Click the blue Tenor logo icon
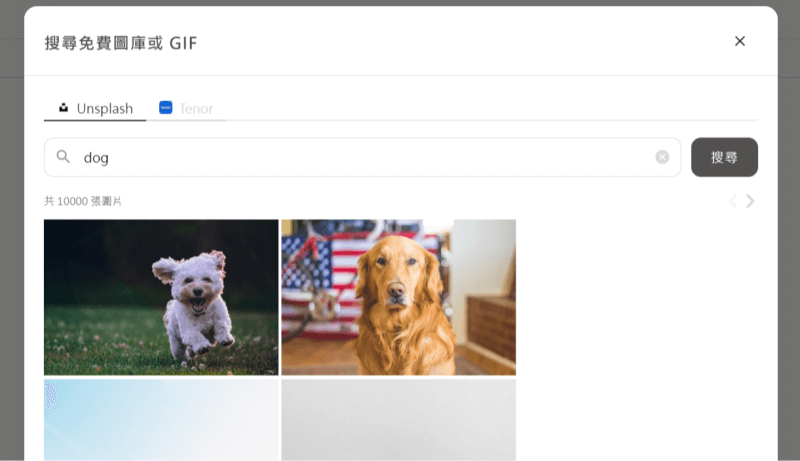Image resolution: width=800 pixels, height=461 pixels. (166, 108)
